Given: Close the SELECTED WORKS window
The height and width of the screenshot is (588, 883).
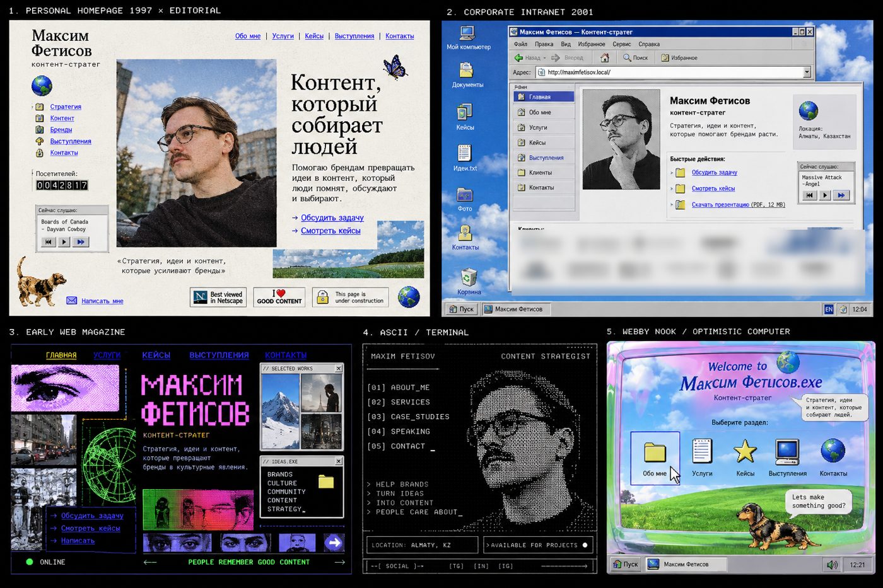Looking at the screenshot, I should (x=339, y=369).
